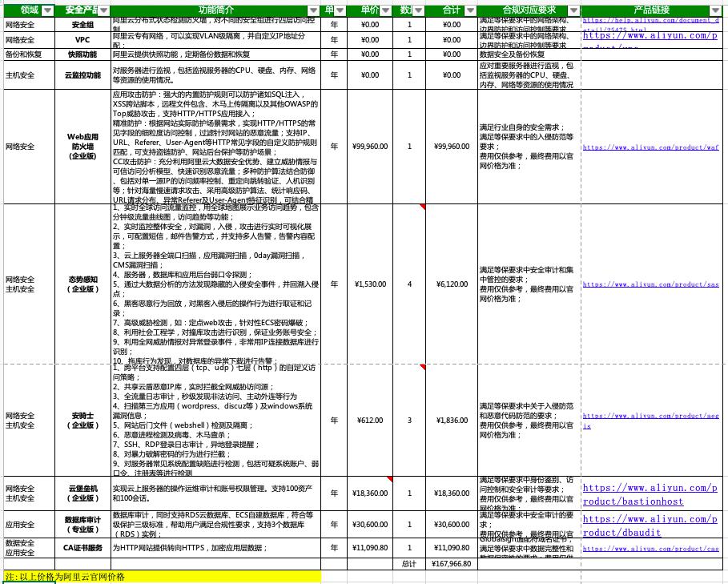Select the ¥6,120.00 subtotal cell
The image size is (728, 584).
click(x=451, y=284)
